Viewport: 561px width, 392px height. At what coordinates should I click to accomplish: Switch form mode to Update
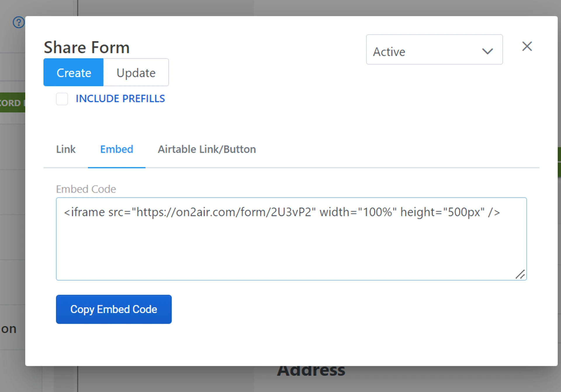click(136, 72)
